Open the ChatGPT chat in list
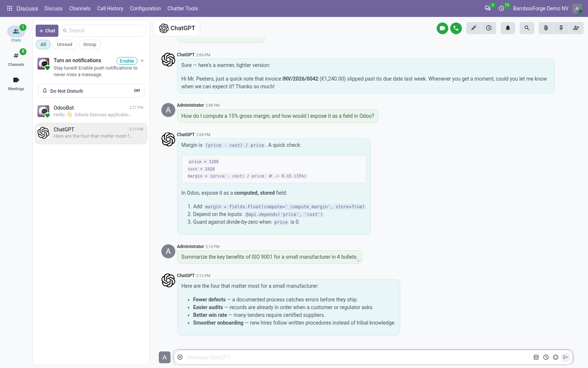588x368 pixels. 91,133
